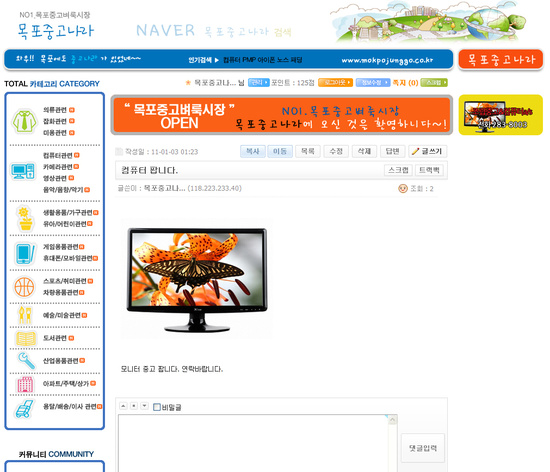
Task: Click the up arrow icon above comment box
Action: pos(123,406)
